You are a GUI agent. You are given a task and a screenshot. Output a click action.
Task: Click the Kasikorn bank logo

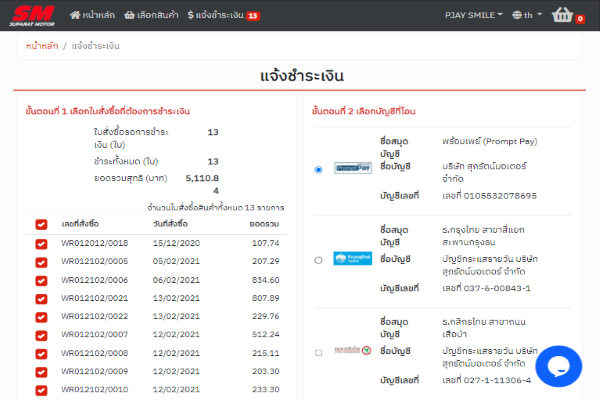[352, 352]
